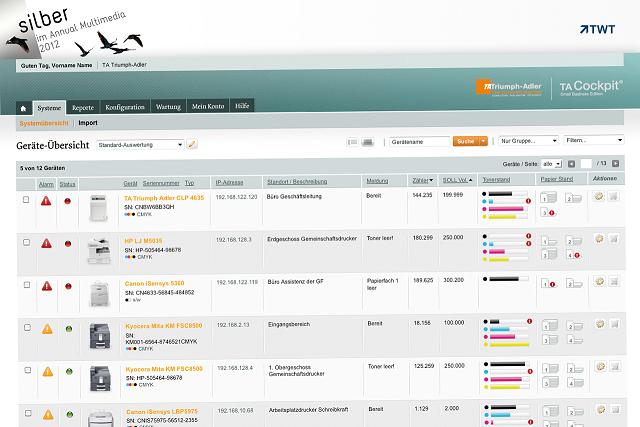Go to next page arrow
This screenshot has width=640, height=427.
coord(616,164)
